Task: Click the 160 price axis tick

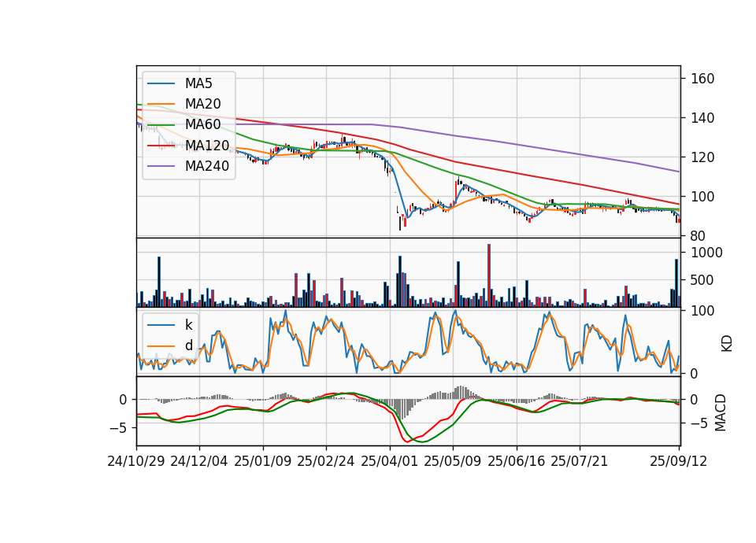Action: [x=702, y=79]
